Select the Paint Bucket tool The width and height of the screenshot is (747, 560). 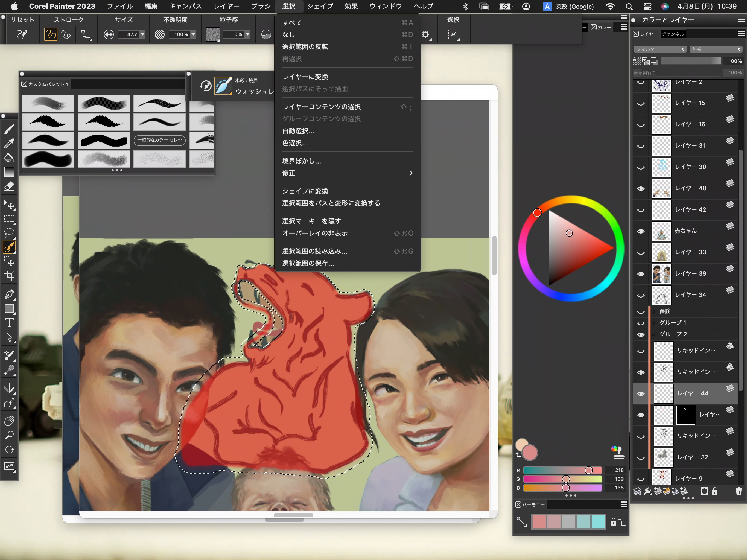pos(9,157)
